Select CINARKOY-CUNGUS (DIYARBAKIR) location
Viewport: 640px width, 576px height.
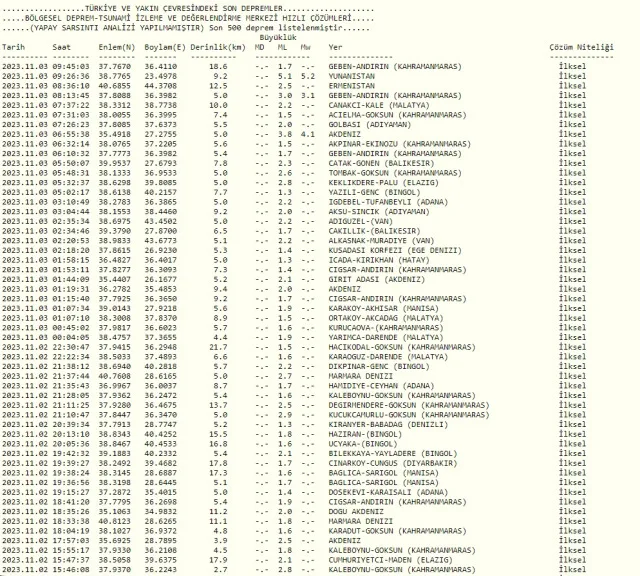pyautogui.click(x=393, y=463)
